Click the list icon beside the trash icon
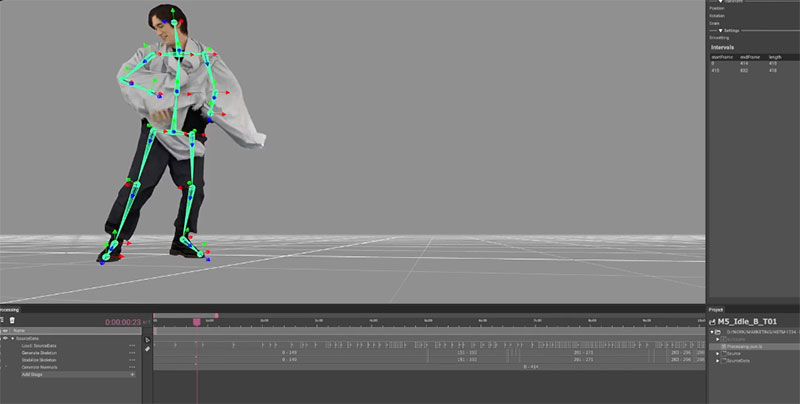This screenshot has width=800, height=404. [x=2, y=320]
